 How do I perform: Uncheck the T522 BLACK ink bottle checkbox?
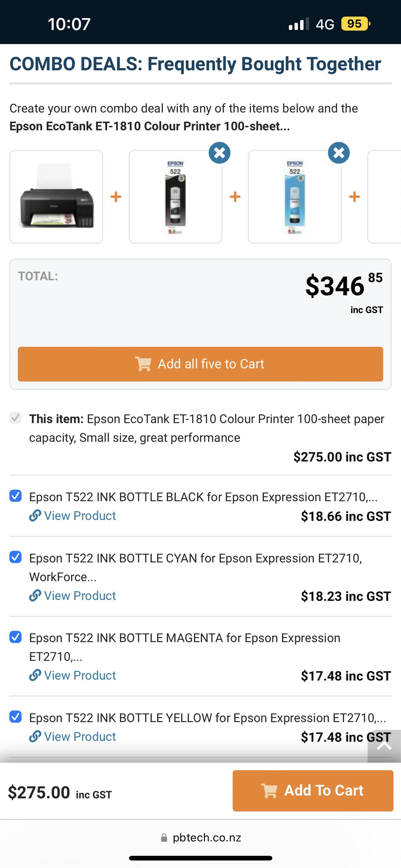15,496
